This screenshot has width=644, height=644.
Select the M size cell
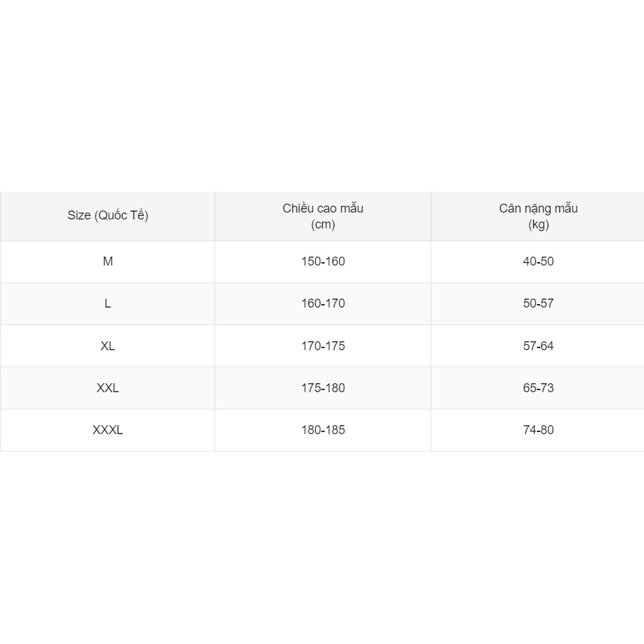(x=108, y=261)
